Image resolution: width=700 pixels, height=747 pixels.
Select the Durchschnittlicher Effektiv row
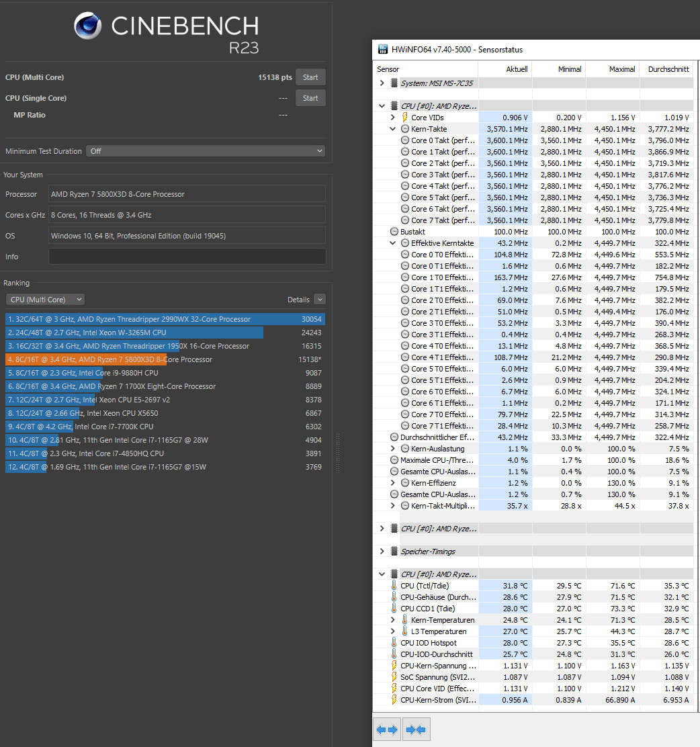(533, 437)
